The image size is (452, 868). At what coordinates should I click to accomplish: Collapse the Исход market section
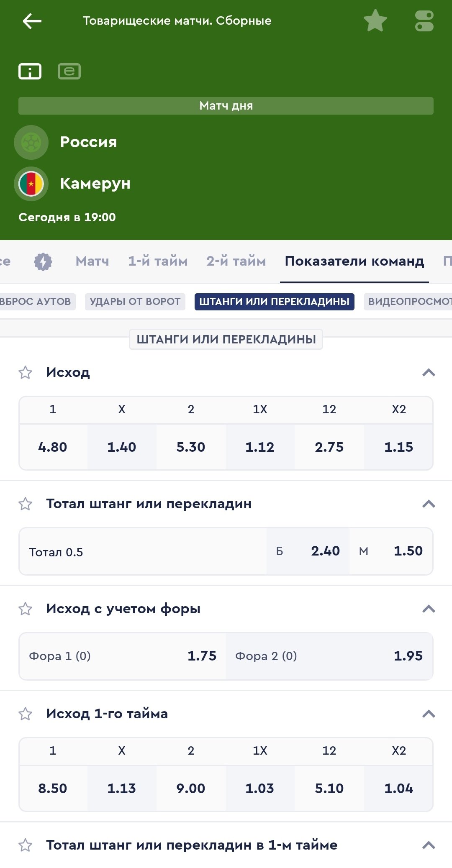[429, 372]
